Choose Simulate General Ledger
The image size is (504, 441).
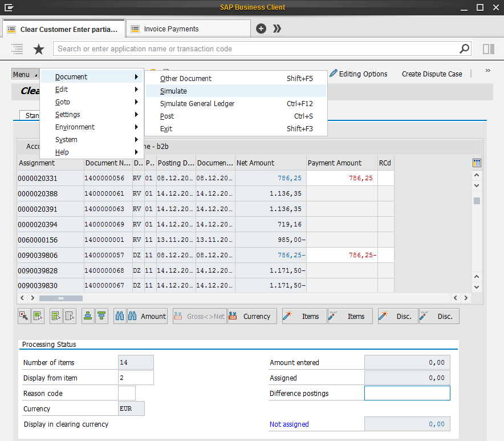click(x=236, y=104)
